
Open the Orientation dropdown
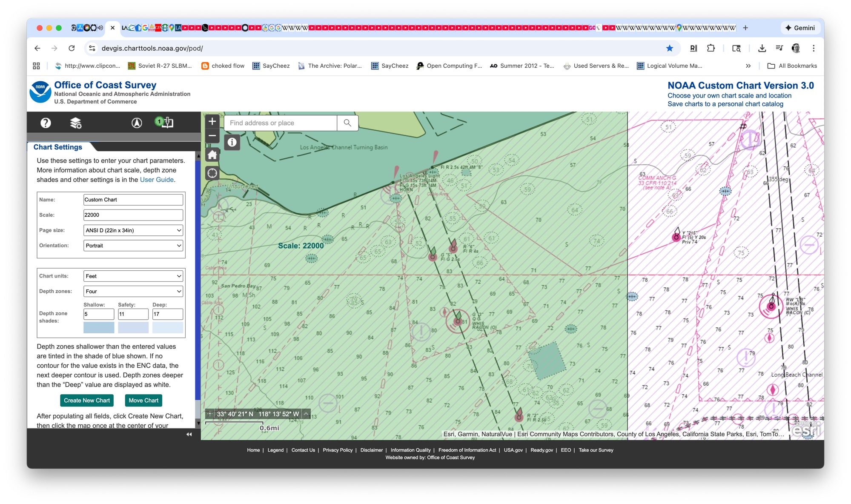tap(133, 246)
